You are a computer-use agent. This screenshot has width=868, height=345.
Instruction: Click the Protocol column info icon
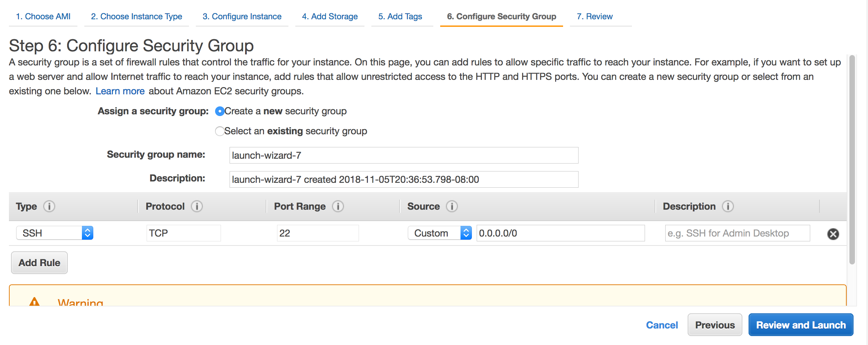pos(197,206)
